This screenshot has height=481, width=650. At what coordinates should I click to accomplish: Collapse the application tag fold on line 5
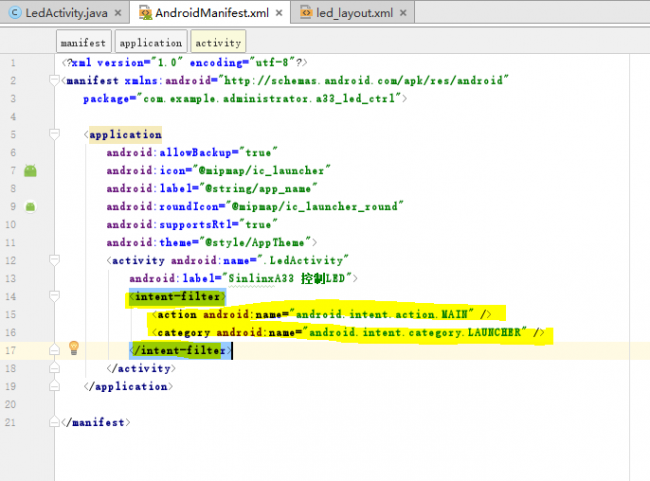pos(54,134)
